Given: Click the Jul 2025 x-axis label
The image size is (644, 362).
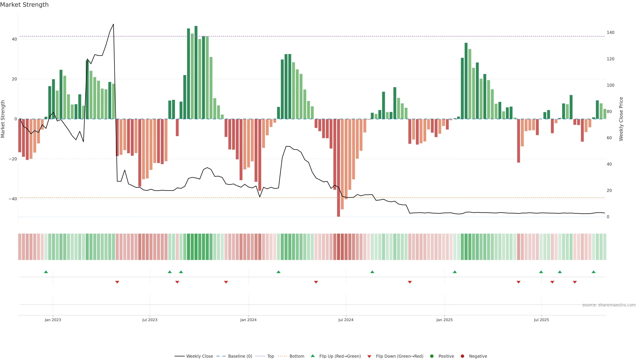Looking at the screenshot, I should coord(541,320).
